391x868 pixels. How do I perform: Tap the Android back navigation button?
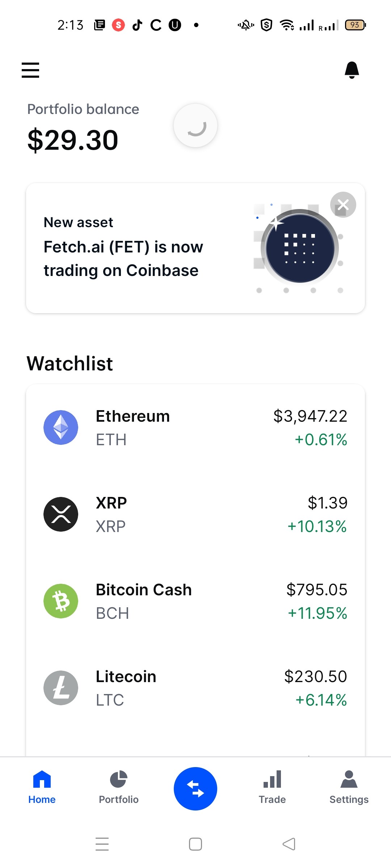pos(289,844)
